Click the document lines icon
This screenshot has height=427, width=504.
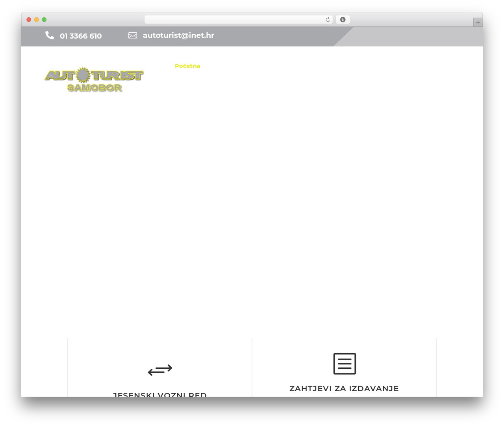(x=345, y=364)
